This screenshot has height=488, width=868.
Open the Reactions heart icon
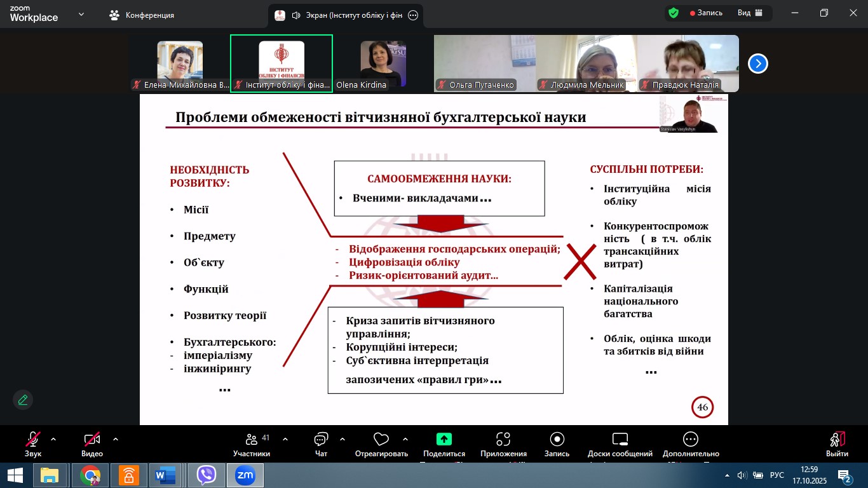pyautogui.click(x=381, y=440)
